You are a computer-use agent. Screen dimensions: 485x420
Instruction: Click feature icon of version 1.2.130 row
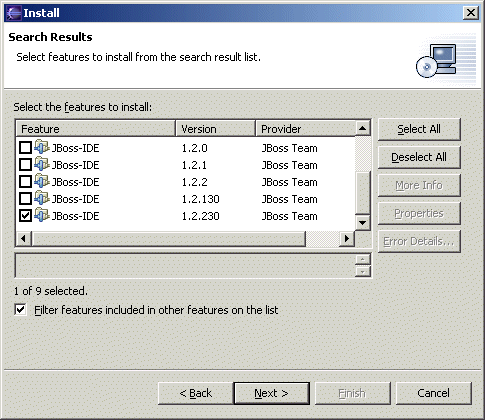tap(42, 198)
